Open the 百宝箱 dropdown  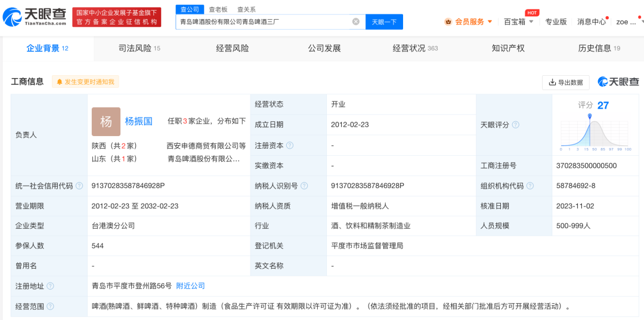click(x=519, y=22)
